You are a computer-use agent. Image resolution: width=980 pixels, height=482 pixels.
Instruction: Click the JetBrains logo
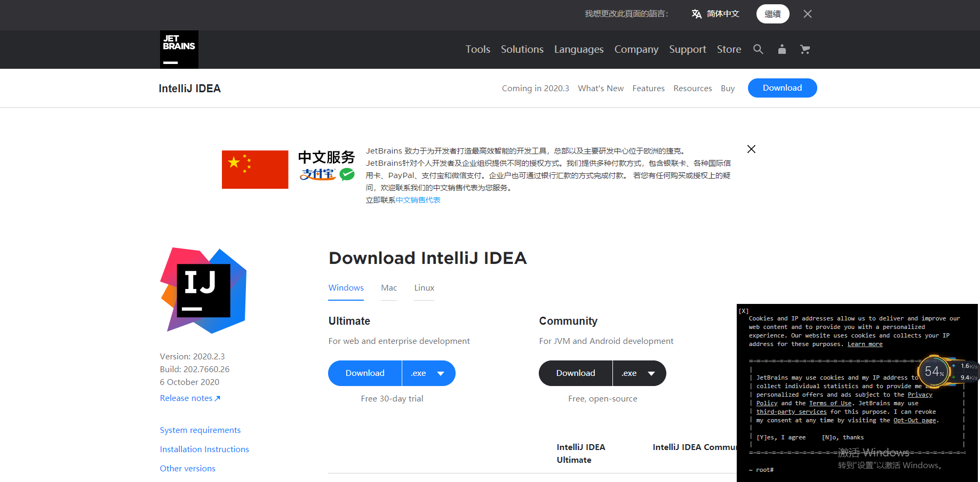tap(179, 50)
